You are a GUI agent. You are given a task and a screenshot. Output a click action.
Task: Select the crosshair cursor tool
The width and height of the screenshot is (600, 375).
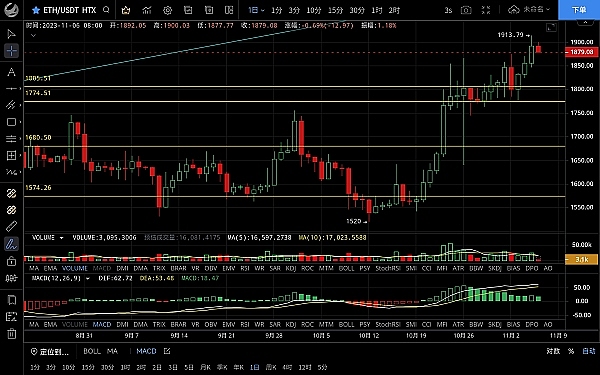11,51
